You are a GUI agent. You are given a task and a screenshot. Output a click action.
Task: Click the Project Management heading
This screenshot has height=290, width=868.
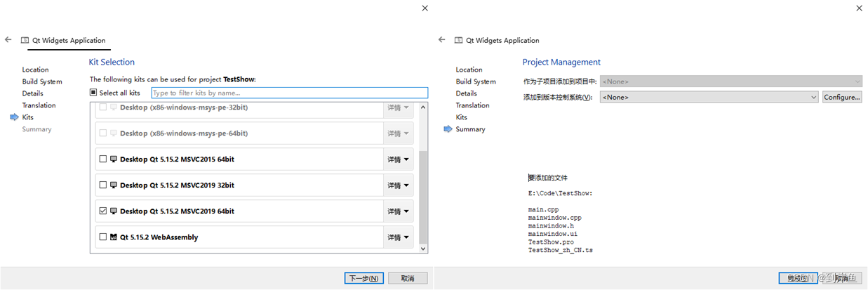coord(561,62)
